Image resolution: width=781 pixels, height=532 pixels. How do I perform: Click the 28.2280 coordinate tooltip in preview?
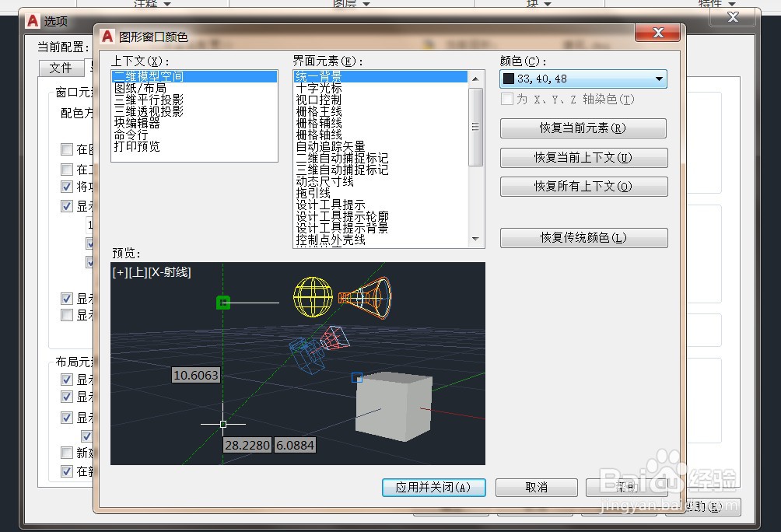(x=247, y=445)
